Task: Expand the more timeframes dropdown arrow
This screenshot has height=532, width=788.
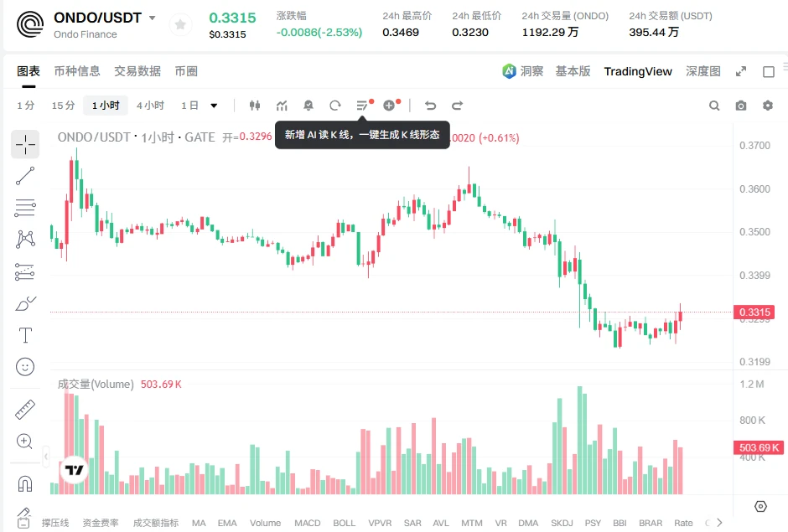Action: pos(214,106)
